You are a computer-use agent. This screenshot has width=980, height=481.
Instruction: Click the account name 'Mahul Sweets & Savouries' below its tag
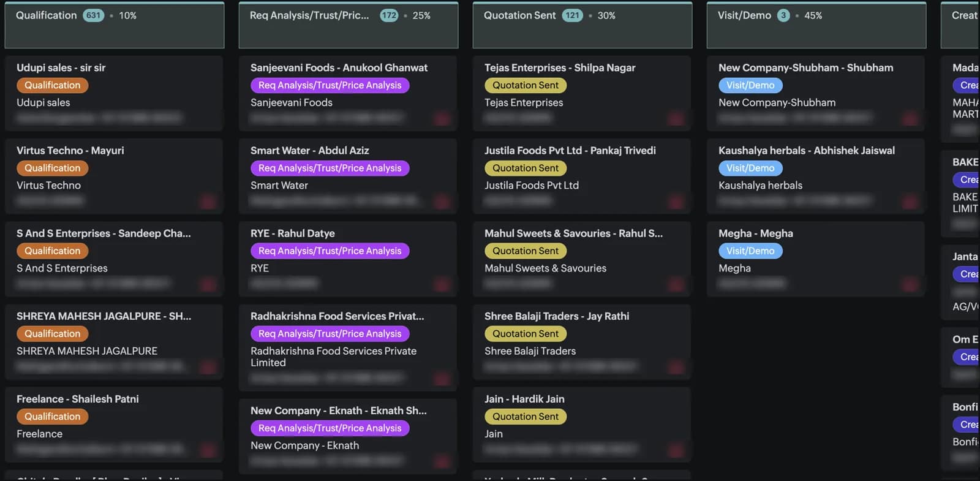(x=546, y=268)
